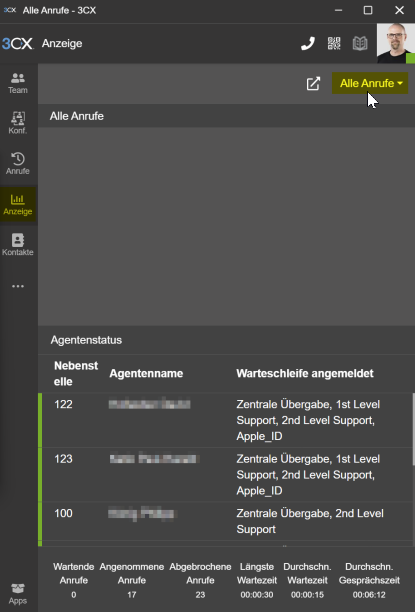Click the Warteschleife angemeldet column header
Image resolution: width=417 pixels, height=612 pixels.
305,374
